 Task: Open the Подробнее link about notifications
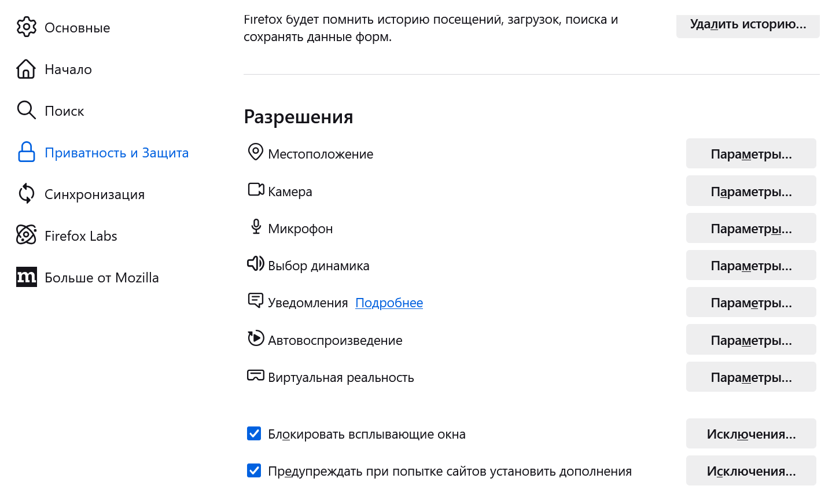click(x=389, y=302)
